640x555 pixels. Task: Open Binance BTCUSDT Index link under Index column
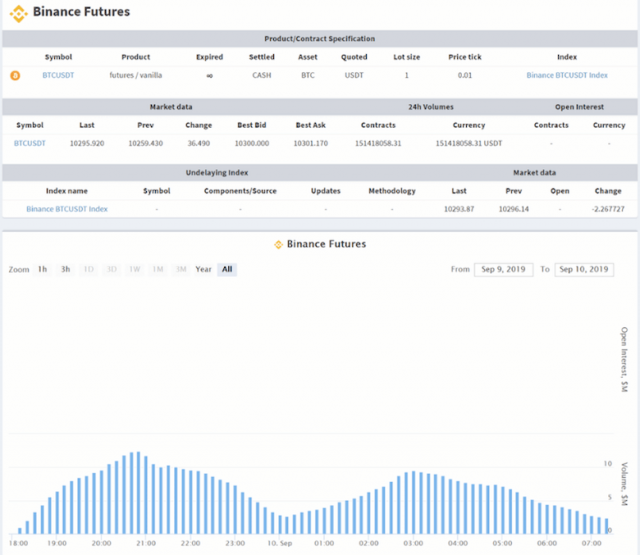(x=567, y=75)
